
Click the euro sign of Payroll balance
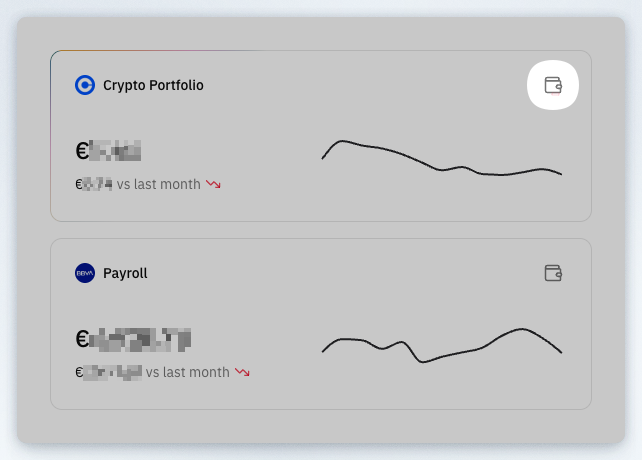coord(82,339)
